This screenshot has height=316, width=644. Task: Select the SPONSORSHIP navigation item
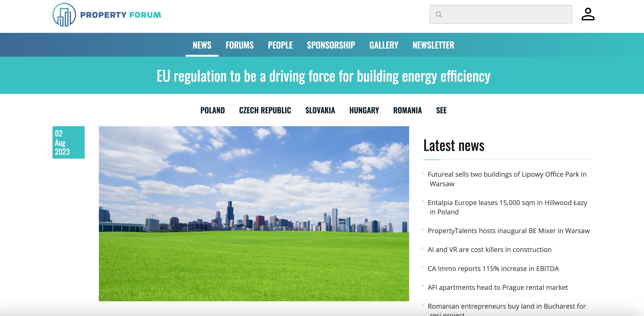330,45
